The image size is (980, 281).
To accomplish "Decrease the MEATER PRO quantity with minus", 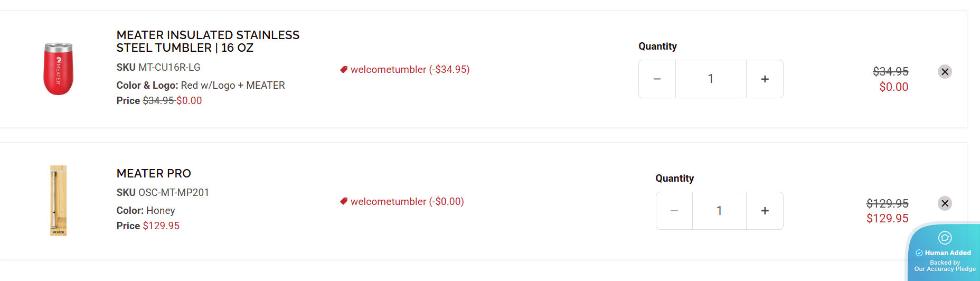I will pyautogui.click(x=674, y=211).
